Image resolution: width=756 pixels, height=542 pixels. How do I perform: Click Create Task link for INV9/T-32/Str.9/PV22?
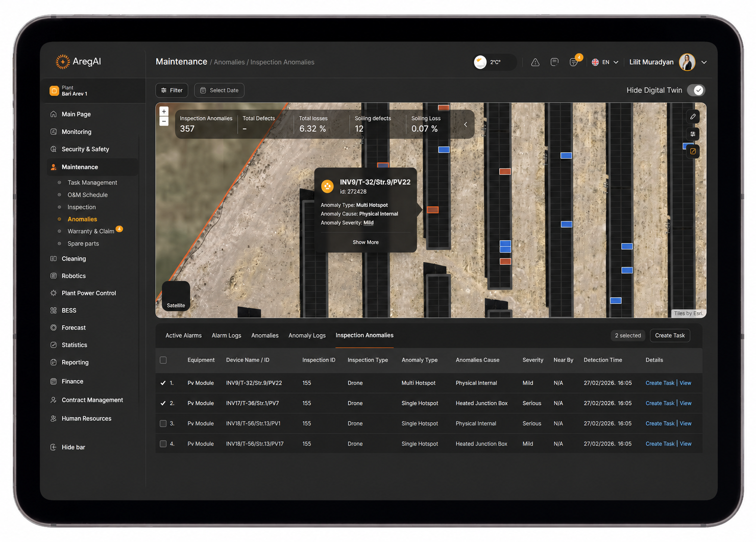tap(660, 383)
